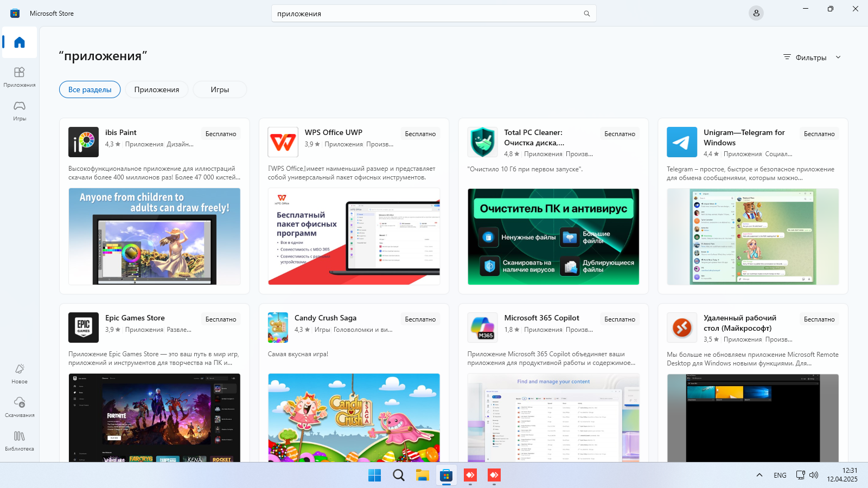Click the ibis Paint app icon
This screenshot has height=488, width=868.
pos(84,142)
